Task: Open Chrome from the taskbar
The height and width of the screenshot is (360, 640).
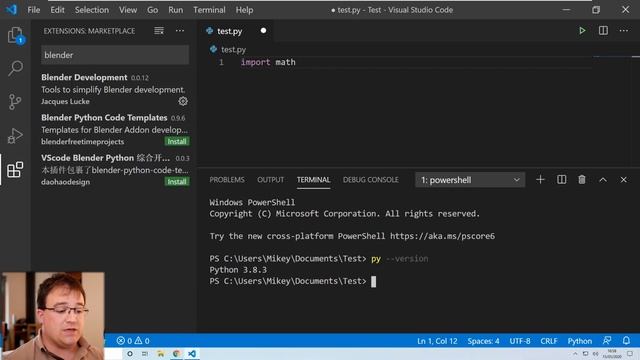Action: pyautogui.click(x=176, y=353)
